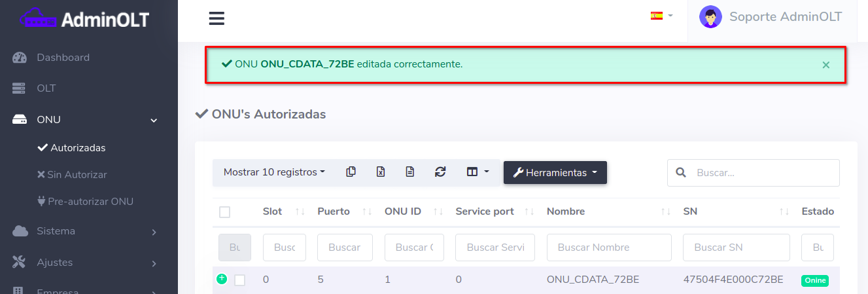This screenshot has width=868, height=294.
Task: Click the Buscar search field
Action: (x=762, y=173)
